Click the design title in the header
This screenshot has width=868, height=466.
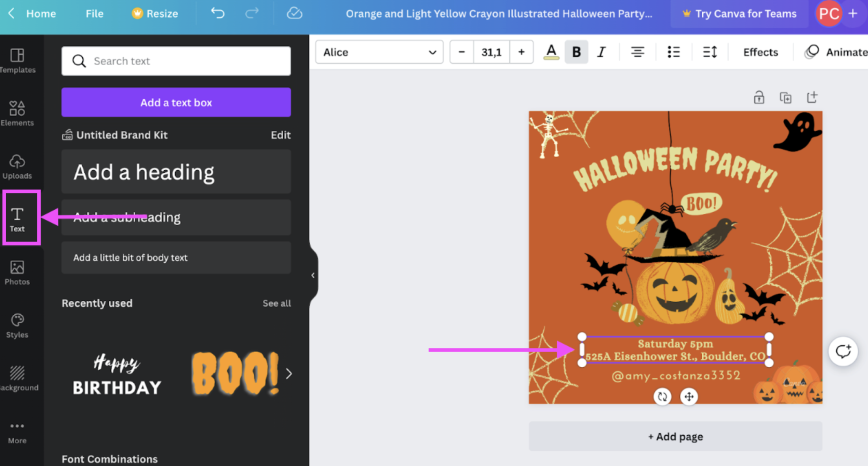[x=499, y=14]
